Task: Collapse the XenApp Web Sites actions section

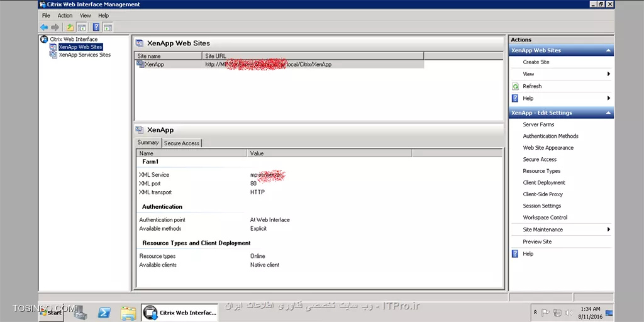Action: [608, 50]
